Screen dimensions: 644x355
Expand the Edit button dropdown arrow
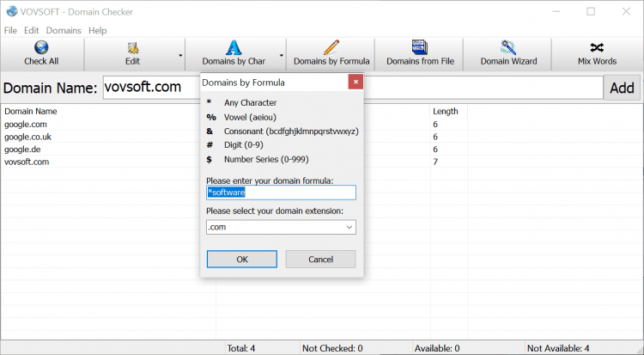coord(180,55)
